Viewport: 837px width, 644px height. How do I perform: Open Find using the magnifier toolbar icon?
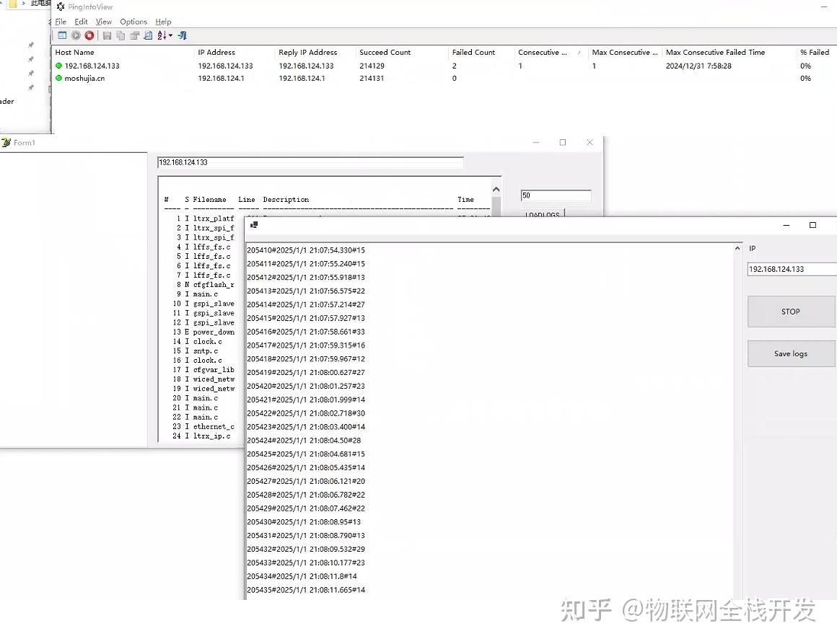click(148, 35)
